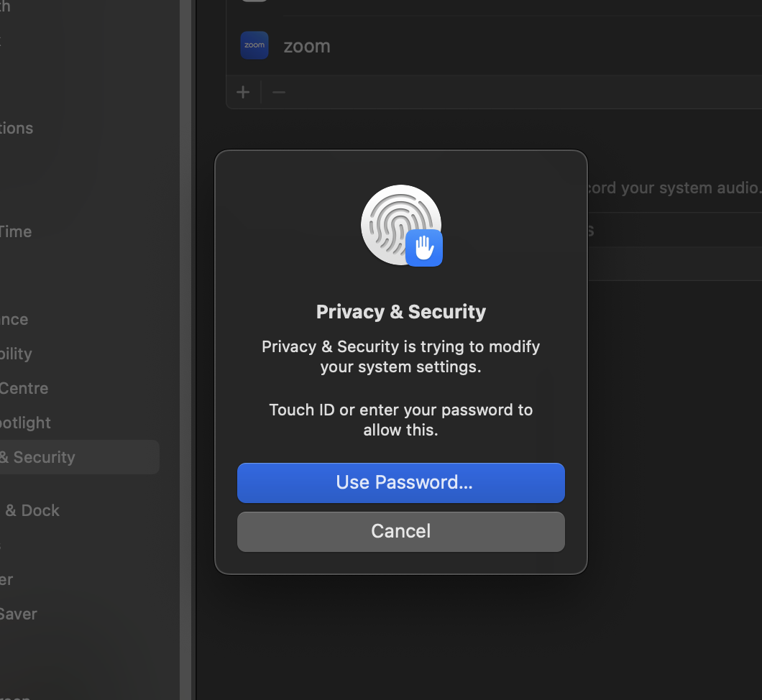
Task: Click the sidebar scrollbar track
Action: pos(185,350)
